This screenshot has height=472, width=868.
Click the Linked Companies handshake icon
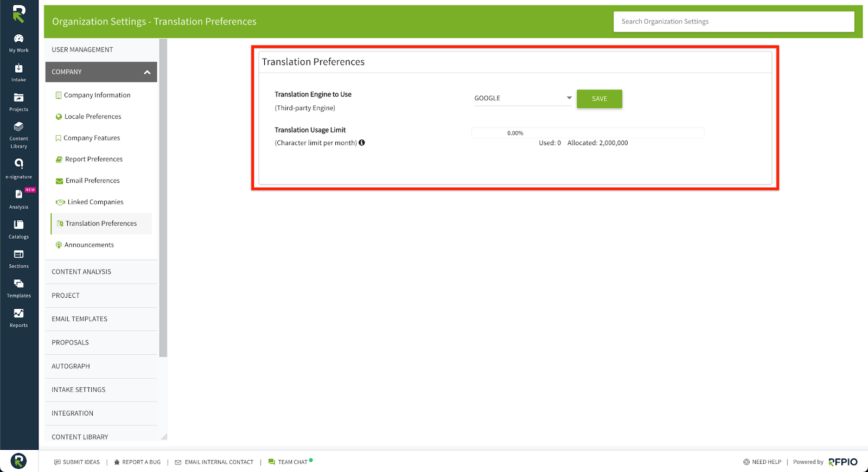point(60,202)
